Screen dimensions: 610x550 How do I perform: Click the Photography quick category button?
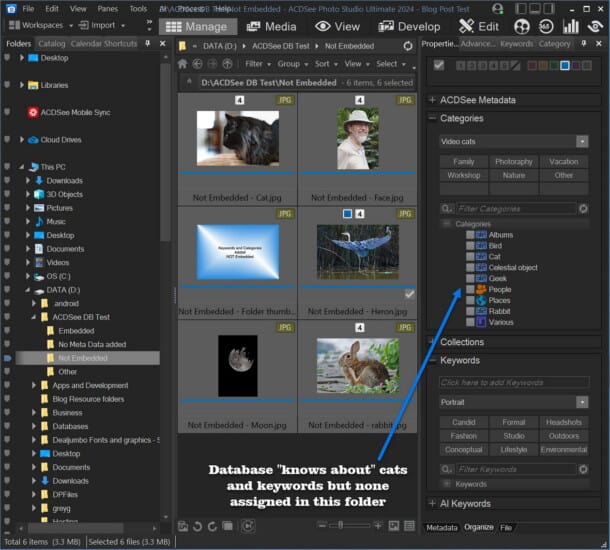tap(514, 162)
